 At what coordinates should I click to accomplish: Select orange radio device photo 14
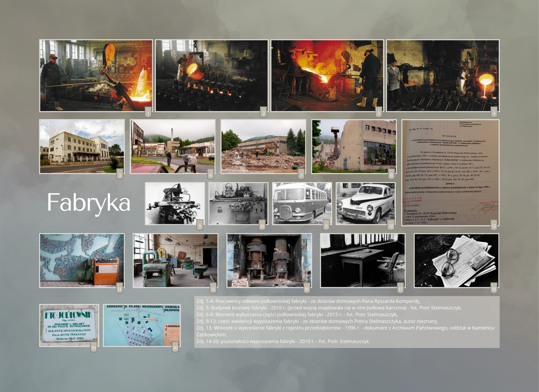click(x=82, y=260)
